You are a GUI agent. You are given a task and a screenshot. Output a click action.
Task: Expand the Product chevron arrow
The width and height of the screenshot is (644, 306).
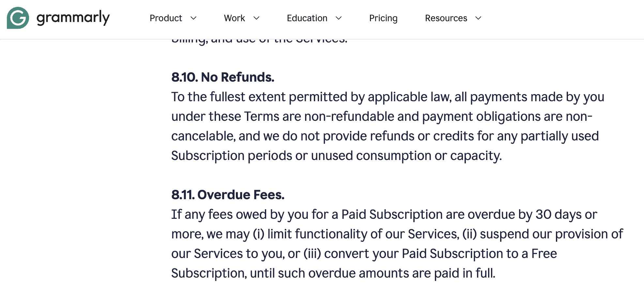194,19
